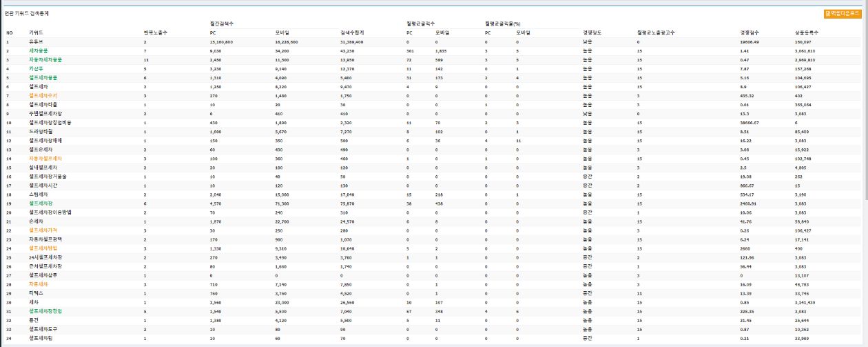Select the green keyword 셀프세차장
The image size is (868, 347).
tap(41, 203)
